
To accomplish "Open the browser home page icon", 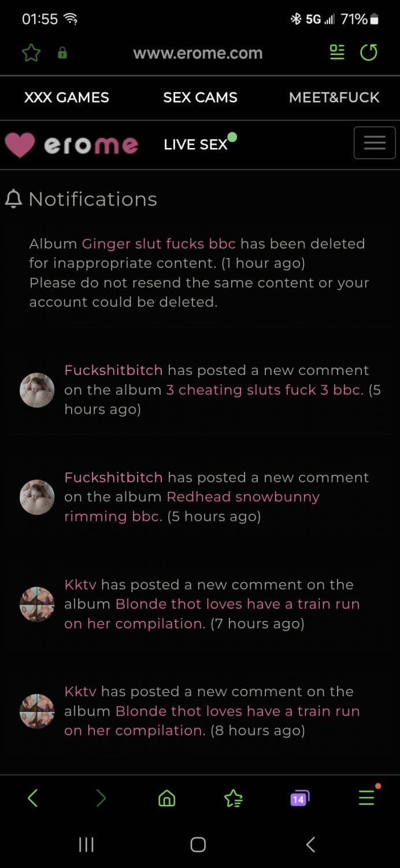I will point(166,799).
